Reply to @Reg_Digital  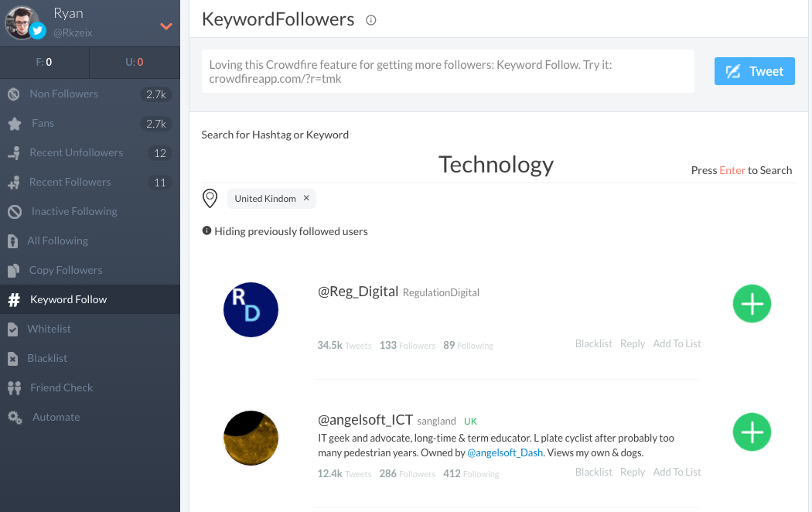pyautogui.click(x=633, y=343)
